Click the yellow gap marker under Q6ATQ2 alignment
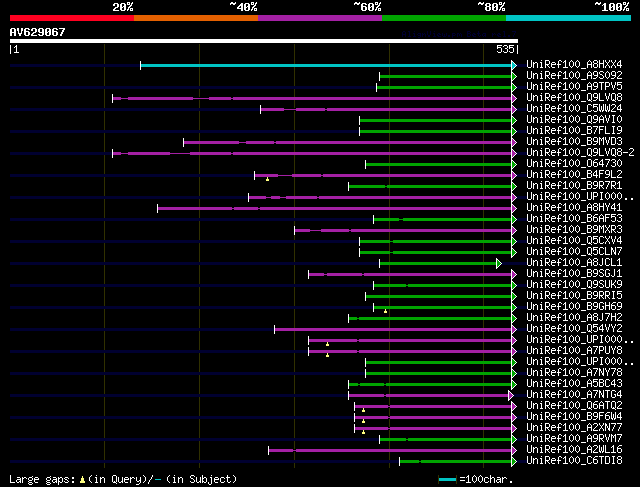The height and width of the screenshot is (487, 640). point(363,410)
